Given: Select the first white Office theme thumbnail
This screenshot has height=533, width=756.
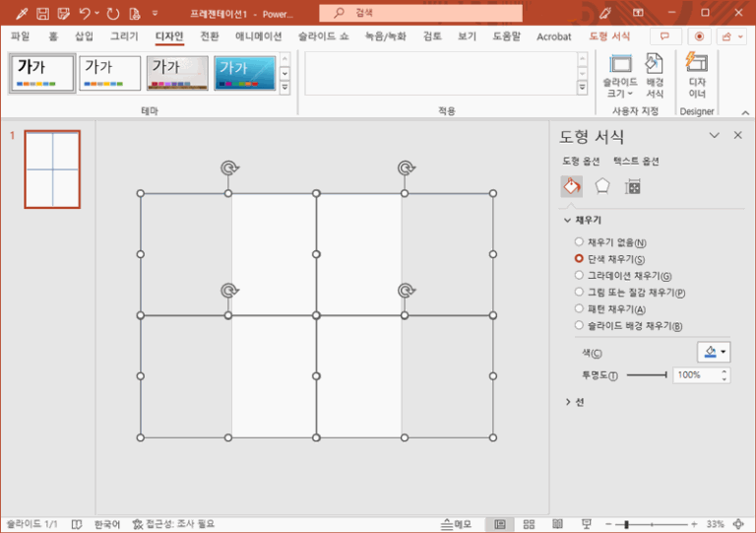Looking at the screenshot, I should point(42,73).
